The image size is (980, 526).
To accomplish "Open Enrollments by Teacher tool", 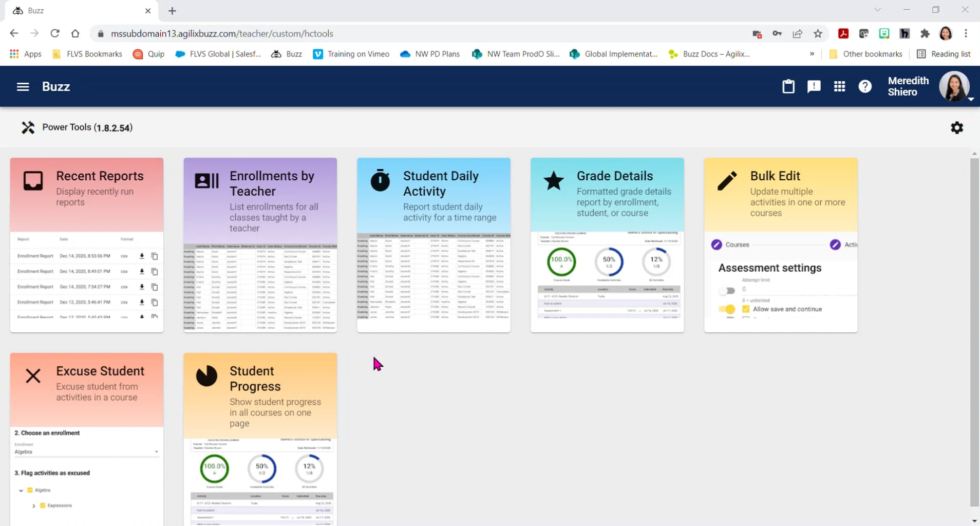I will [x=260, y=245].
